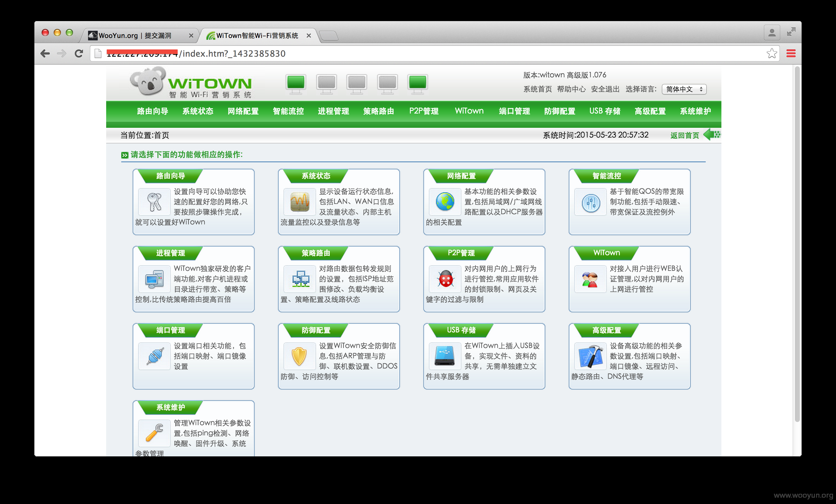
Task: Click the 系统首页 link
Action: tap(537, 89)
